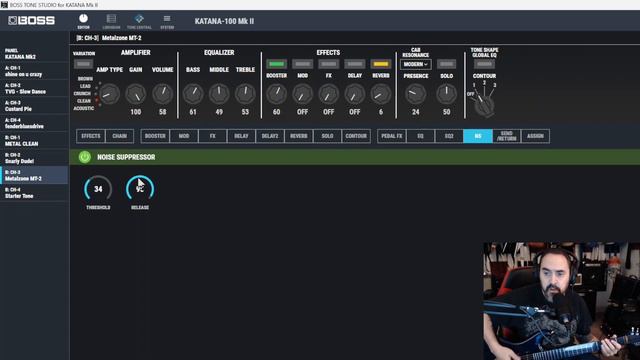Screen dimensions: 640x360
Task: Toggle the FX effect indicator switch
Action: (329, 64)
